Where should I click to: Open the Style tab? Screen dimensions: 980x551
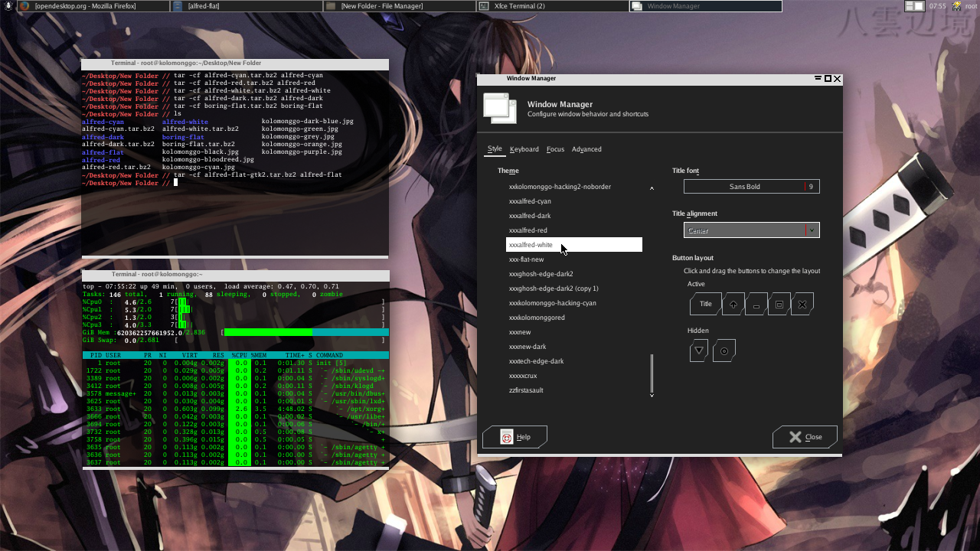495,149
